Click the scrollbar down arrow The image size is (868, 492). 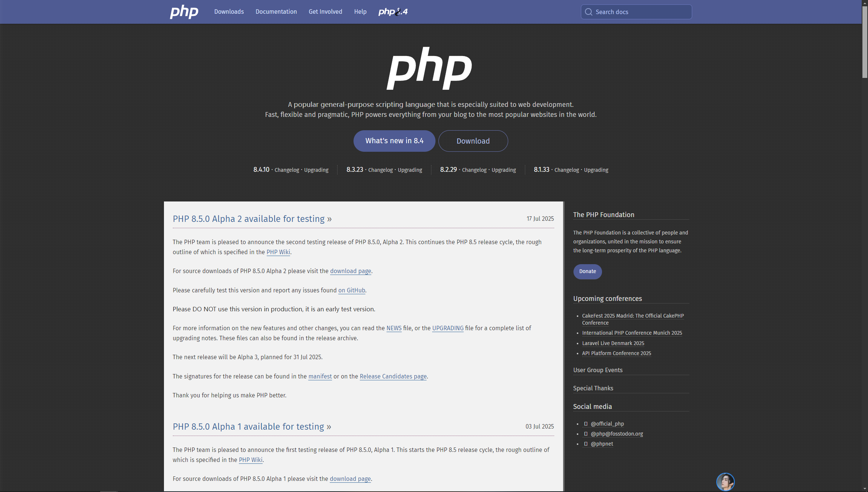tap(865, 489)
